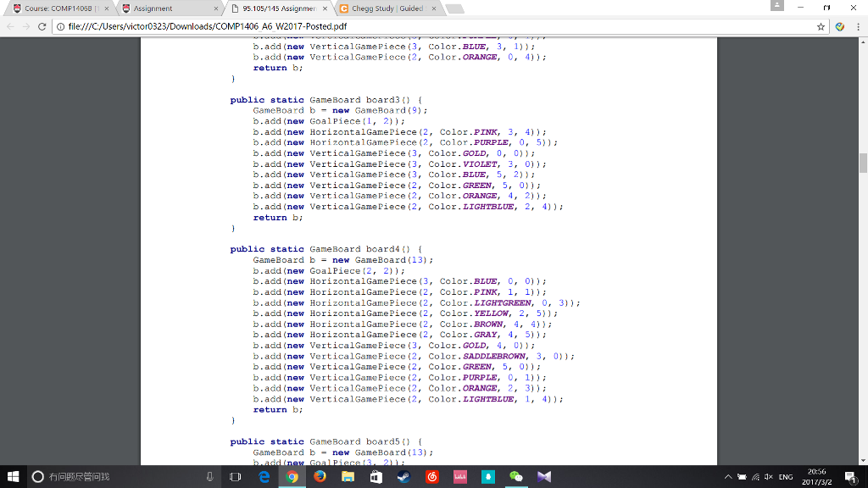Open Microsoft Edge from the taskbar
Image resolution: width=868 pixels, height=488 pixels.
point(264,477)
